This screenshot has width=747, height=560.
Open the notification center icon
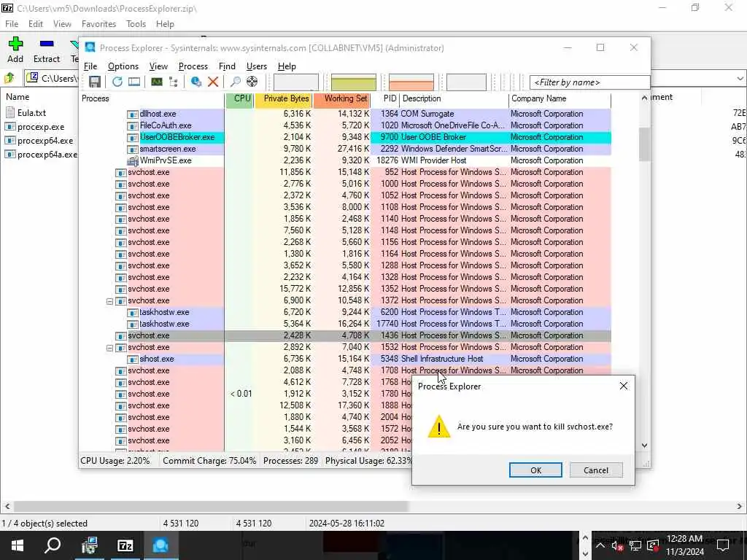[723, 545]
